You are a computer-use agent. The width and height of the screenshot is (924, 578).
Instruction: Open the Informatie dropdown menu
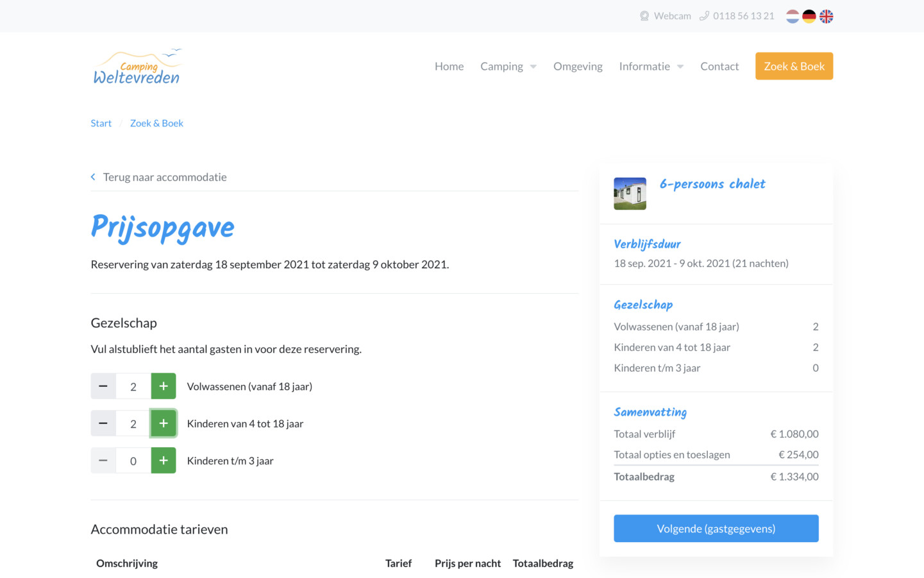click(x=651, y=66)
